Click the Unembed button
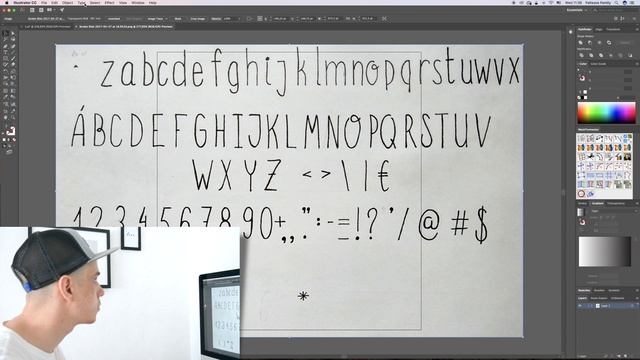The height and width of the screenshot is (360, 640). tap(114, 19)
